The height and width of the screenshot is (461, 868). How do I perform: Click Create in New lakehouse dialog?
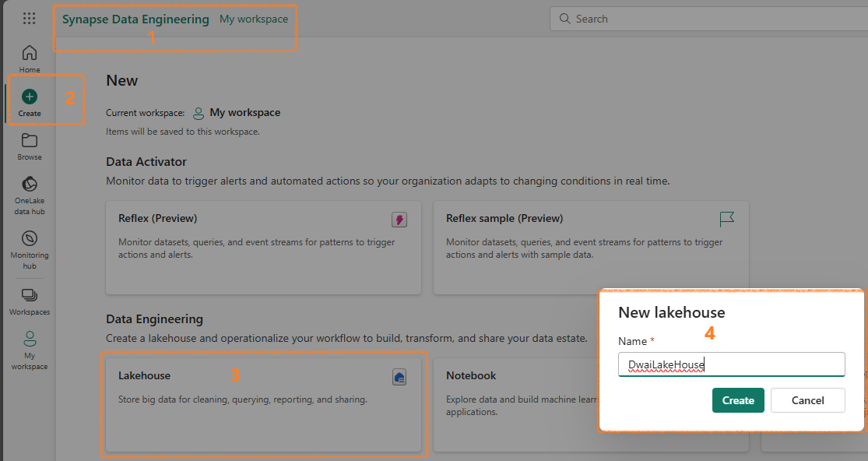(738, 400)
